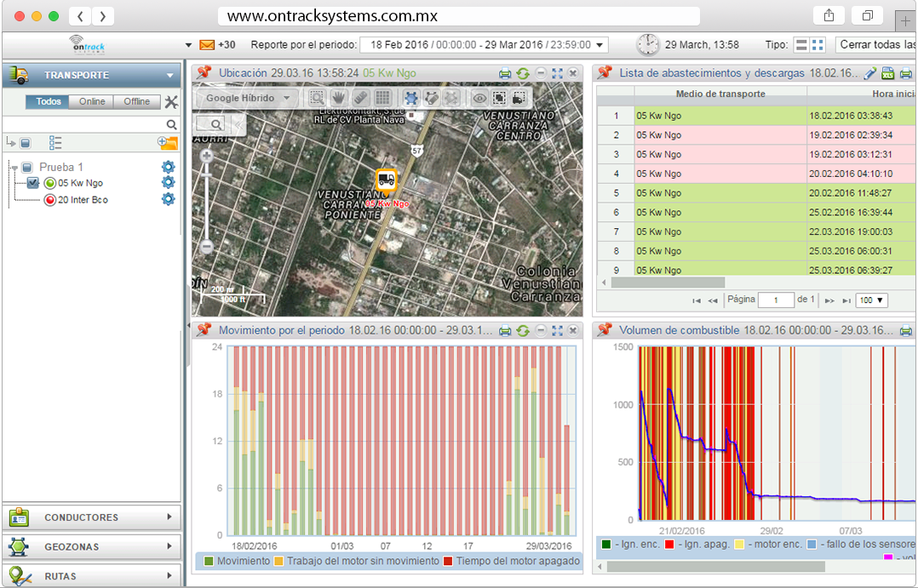Click the add geozone tool on map
This screenshot has width=918, height=588.
click(451, 98)
